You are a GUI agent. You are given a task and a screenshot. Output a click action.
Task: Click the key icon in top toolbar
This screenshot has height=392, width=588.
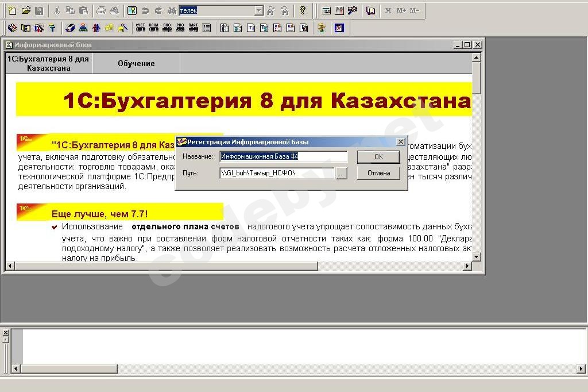(132, 10)
